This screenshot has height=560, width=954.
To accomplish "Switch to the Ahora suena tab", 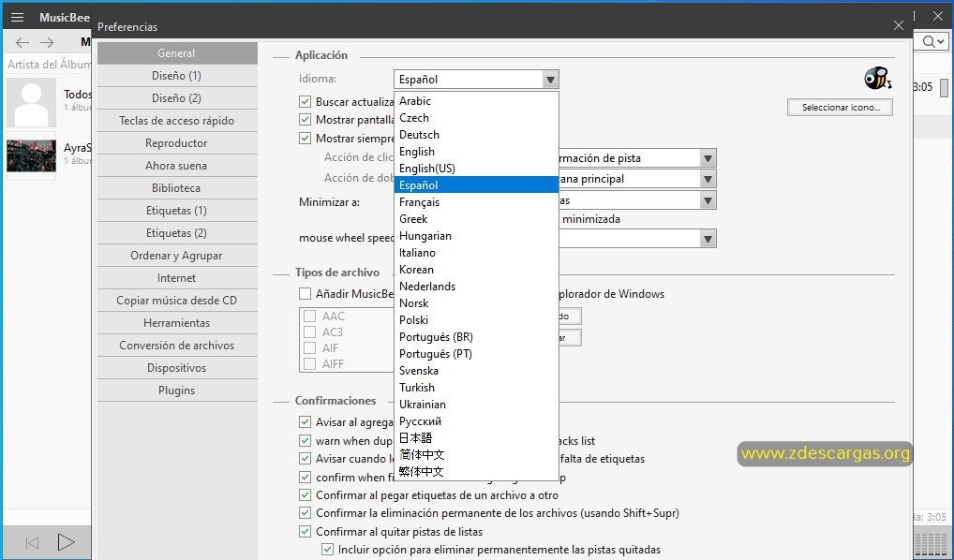I will tap(177, 166).
